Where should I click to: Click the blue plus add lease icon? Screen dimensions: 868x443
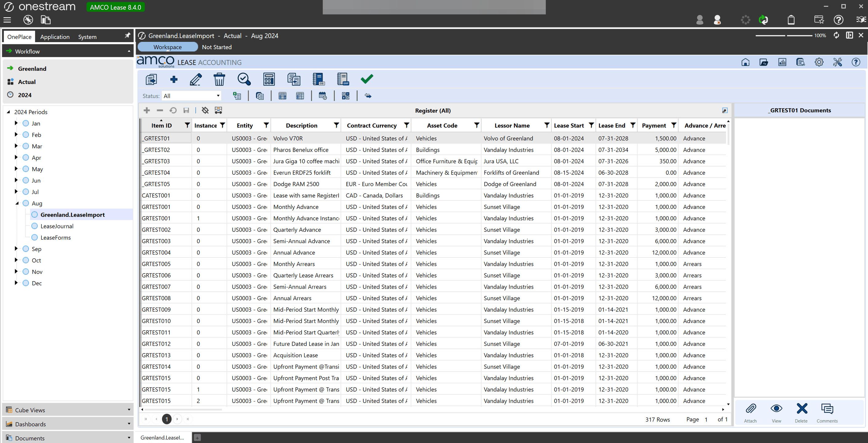click(x=174, y=79)
